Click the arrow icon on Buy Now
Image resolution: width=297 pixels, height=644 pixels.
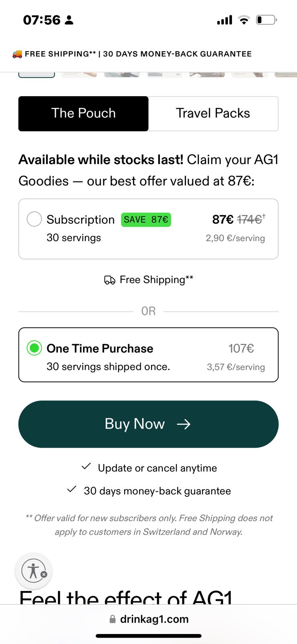(x=184, y=424)
